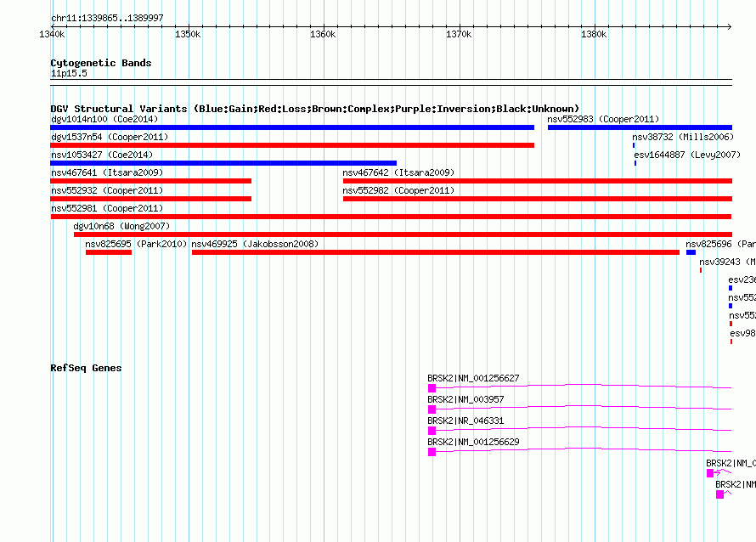Open BRSK2|NR_046331 transcript label
This screenshot has height=542, width=756.
(465, 421)
